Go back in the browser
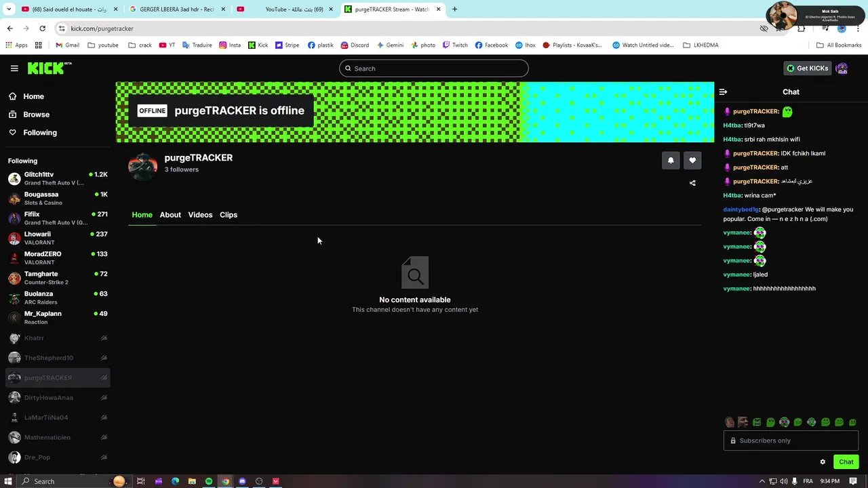 9,28
